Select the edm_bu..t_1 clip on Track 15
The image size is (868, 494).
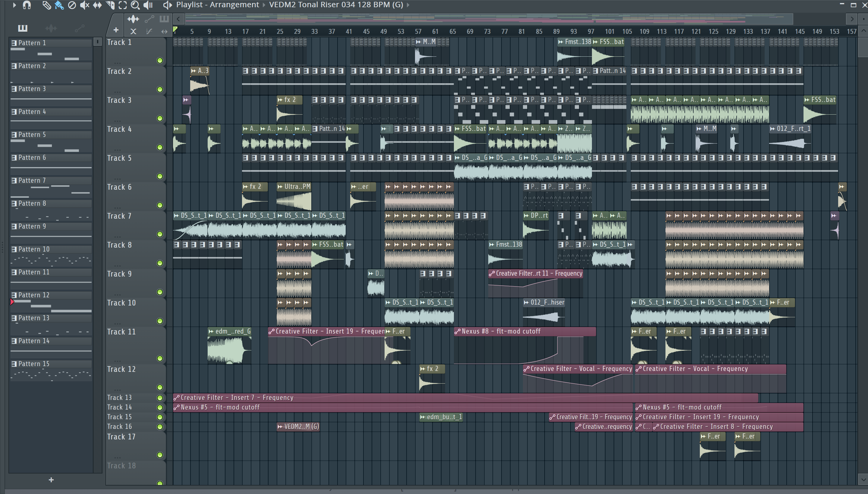(x=441, y=417)
